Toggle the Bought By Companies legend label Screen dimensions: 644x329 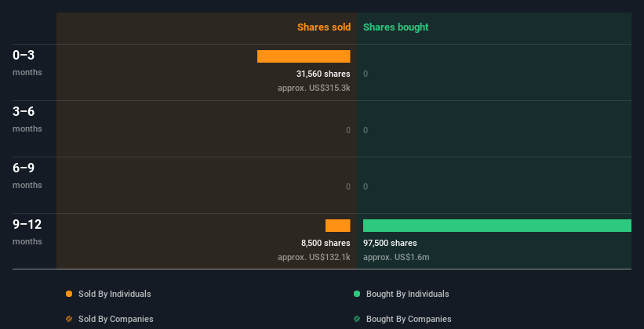(x=409, y=319)
